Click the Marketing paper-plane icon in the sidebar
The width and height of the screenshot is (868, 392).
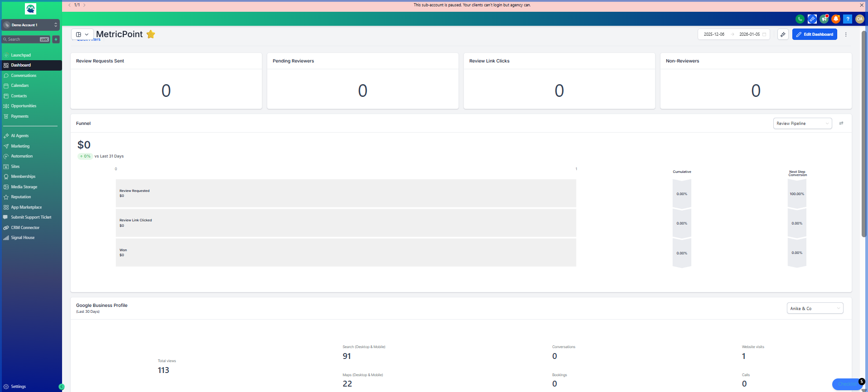pos(6,146)
